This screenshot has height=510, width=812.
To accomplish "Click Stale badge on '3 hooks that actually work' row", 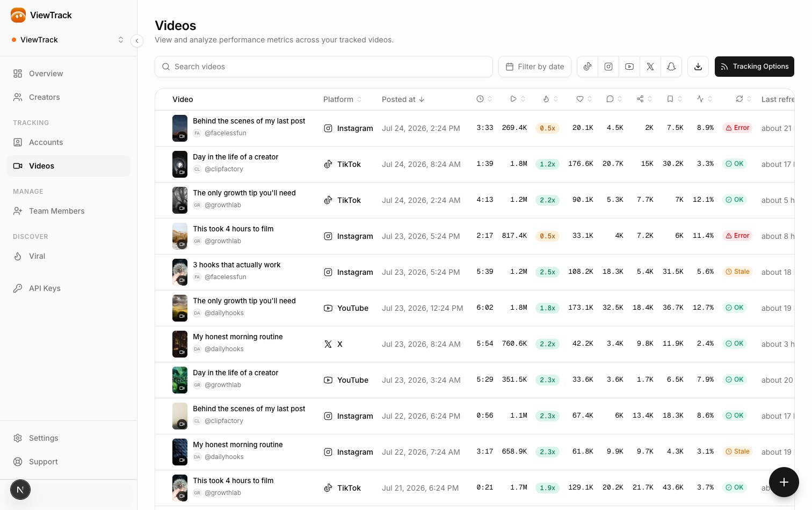I will [737, 272].
